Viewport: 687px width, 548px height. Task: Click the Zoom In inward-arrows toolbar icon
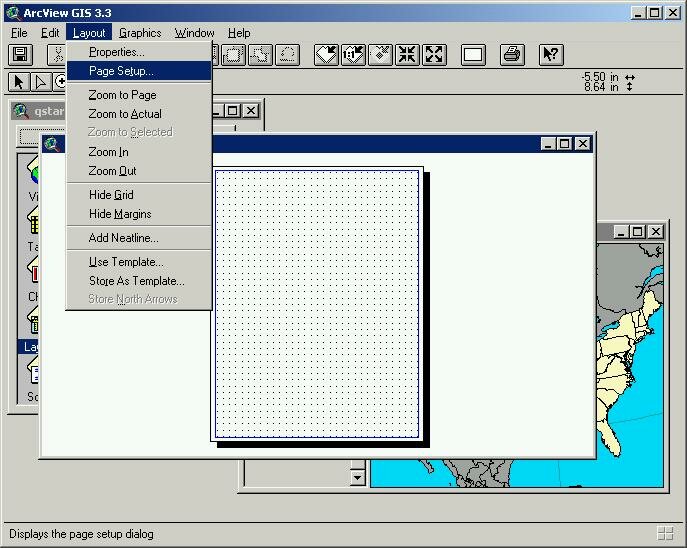coord(407,55)
